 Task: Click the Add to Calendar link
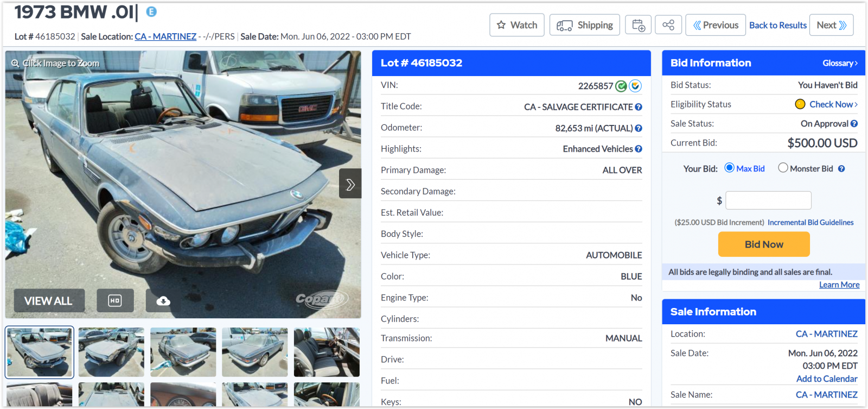827,379
